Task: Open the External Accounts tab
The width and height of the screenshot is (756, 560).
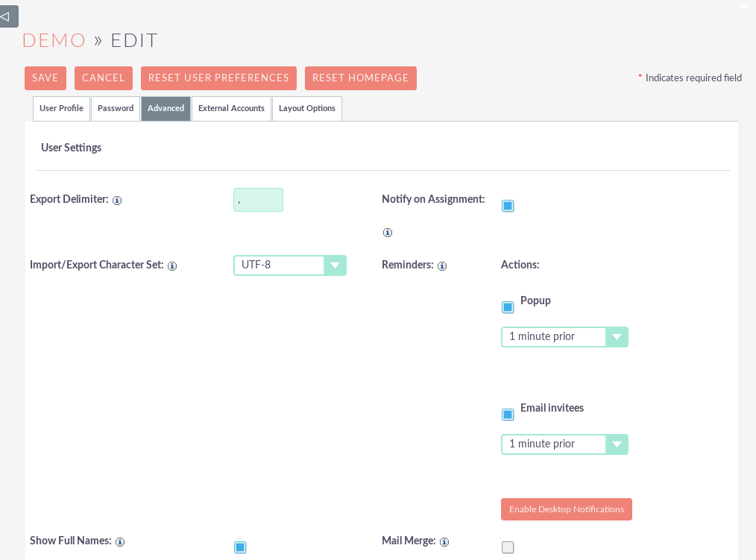Action: point(231,108)
